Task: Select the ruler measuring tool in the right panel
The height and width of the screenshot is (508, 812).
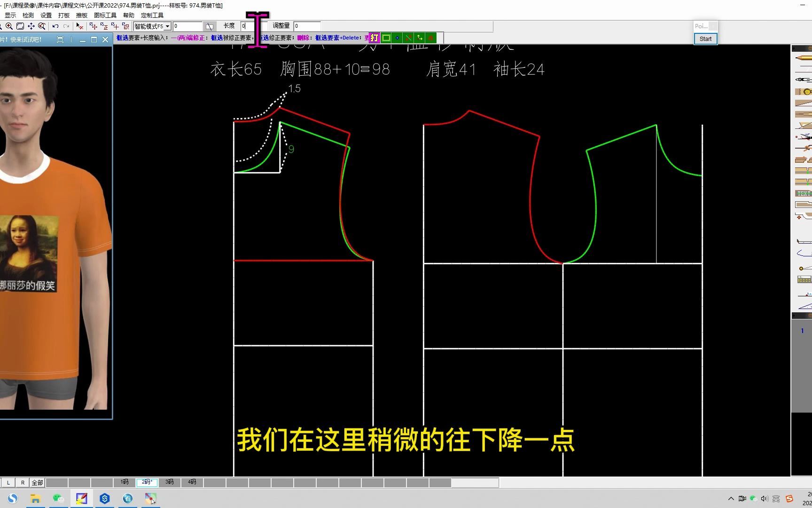Action: pos(803,241)
